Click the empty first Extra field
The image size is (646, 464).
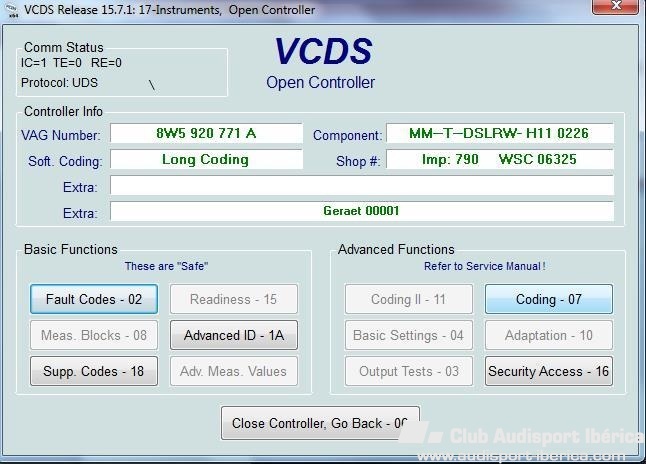[362, 185]
